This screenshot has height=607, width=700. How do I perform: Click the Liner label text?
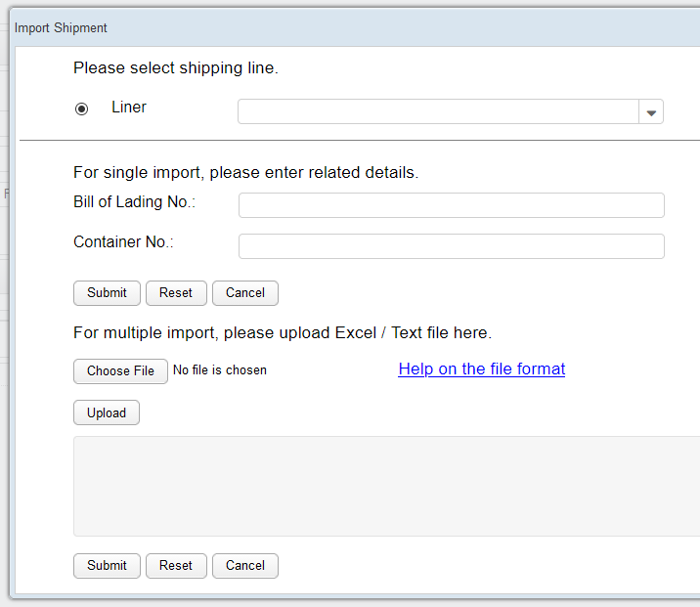129,108
